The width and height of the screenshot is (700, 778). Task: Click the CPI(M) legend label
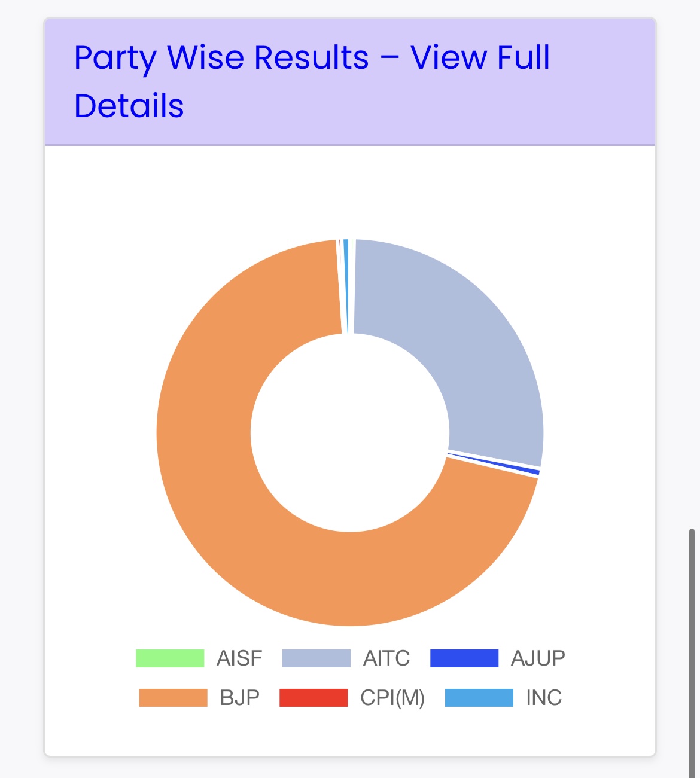pos(392,698)
